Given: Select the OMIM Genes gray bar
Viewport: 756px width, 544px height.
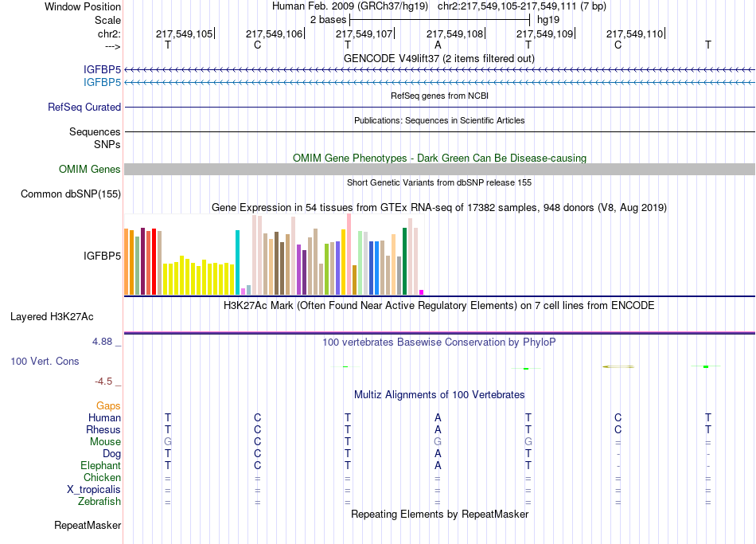Looking at the screenshot, I should [x=439, y=169].
